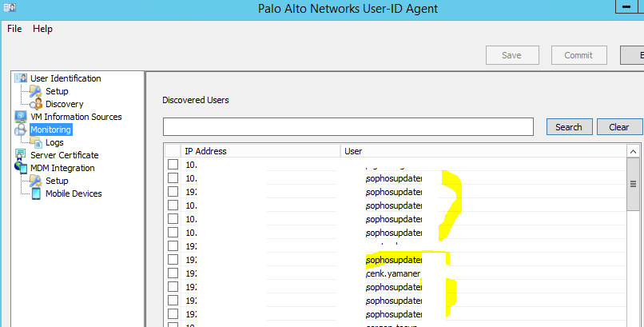Open the Help menu

click(x=42, y=29)
